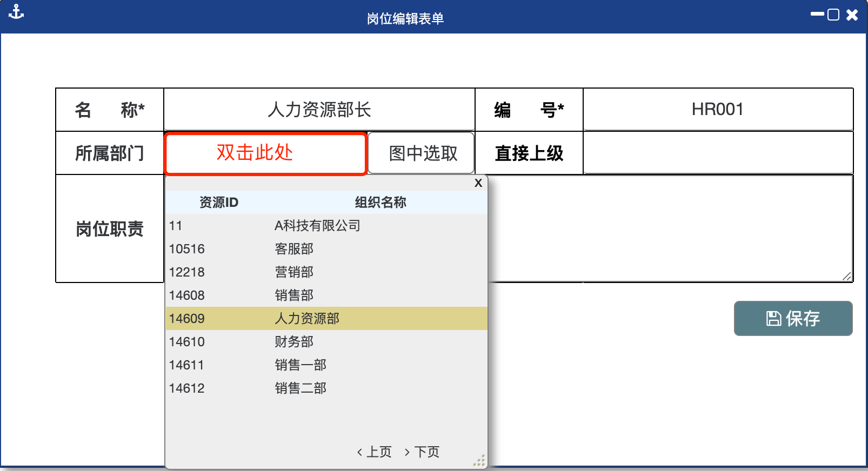This screenshot has height=471, width=868.
Task: Click the Save (保存) button
Action: 793,318
